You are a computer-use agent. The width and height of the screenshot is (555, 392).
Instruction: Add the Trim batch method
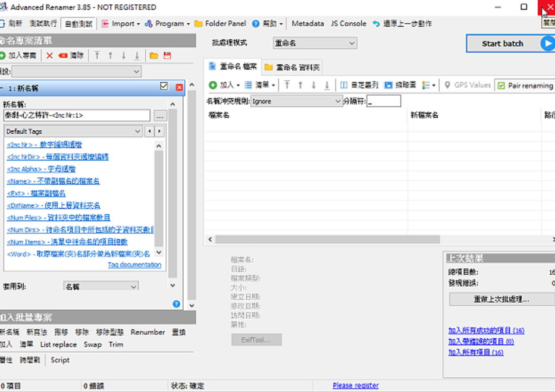coord(116,344)
